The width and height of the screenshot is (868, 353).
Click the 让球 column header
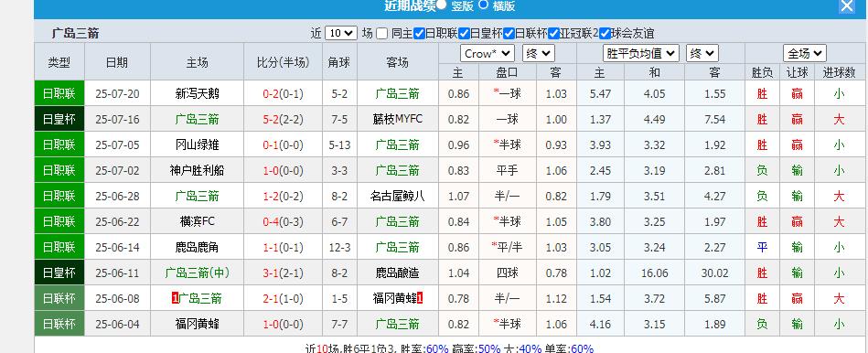[x=798, y=72]
